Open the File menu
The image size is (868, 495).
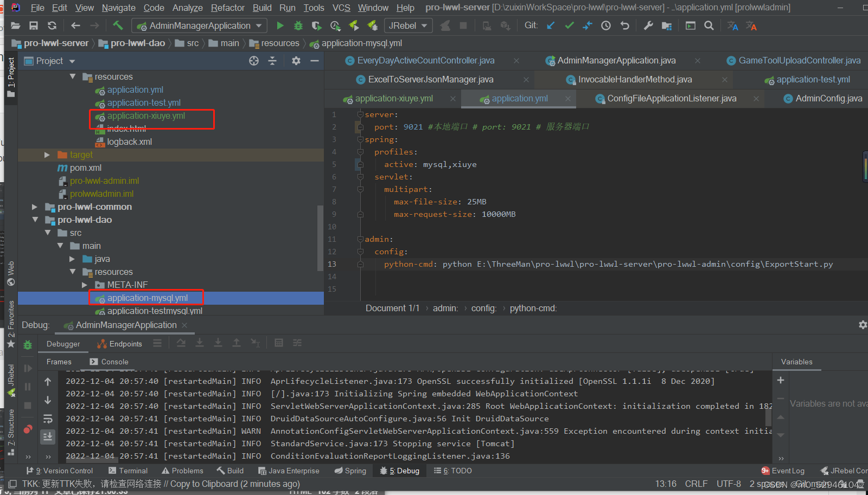37,8
